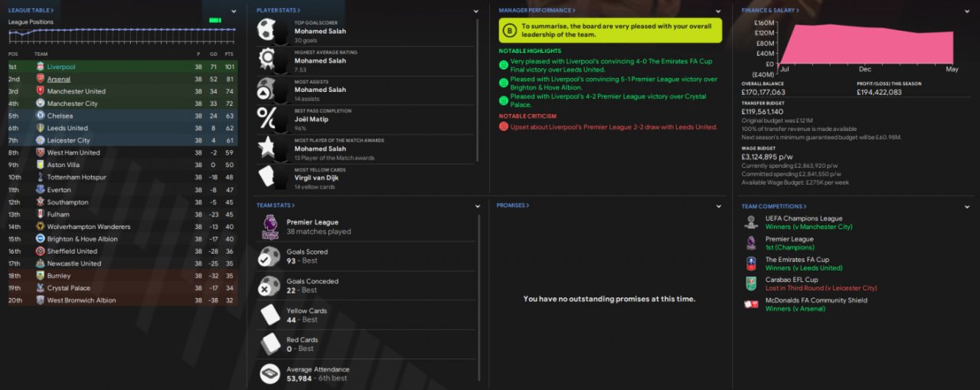The image size is (980, 390).
Task: Click the Aston Villa club badge
Action: 40,165
